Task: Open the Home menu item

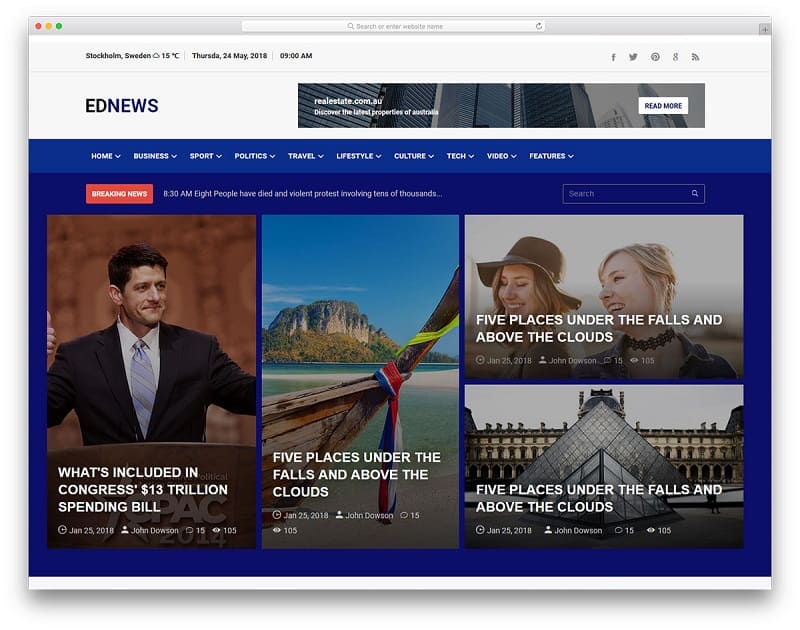Action: pos(105,156)
